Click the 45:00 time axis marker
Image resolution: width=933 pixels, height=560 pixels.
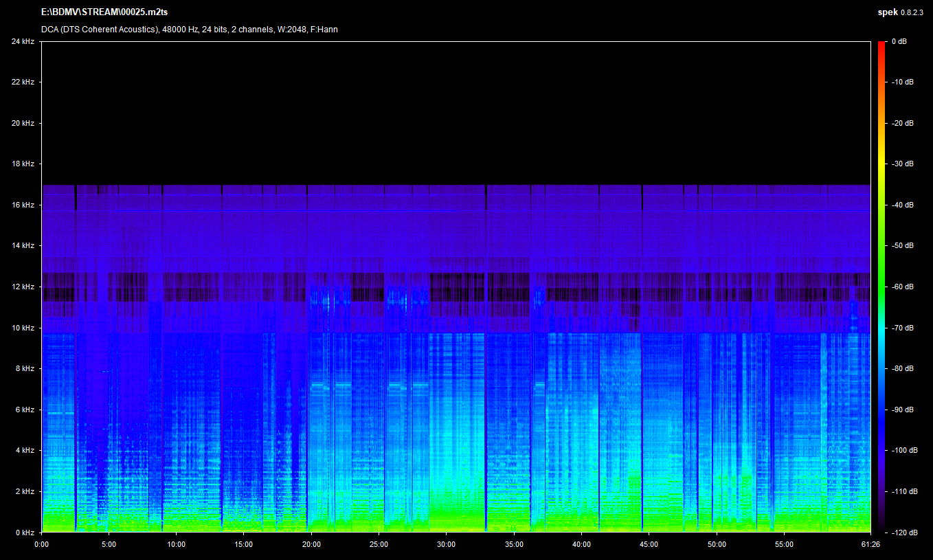click(x=649, y=544)
